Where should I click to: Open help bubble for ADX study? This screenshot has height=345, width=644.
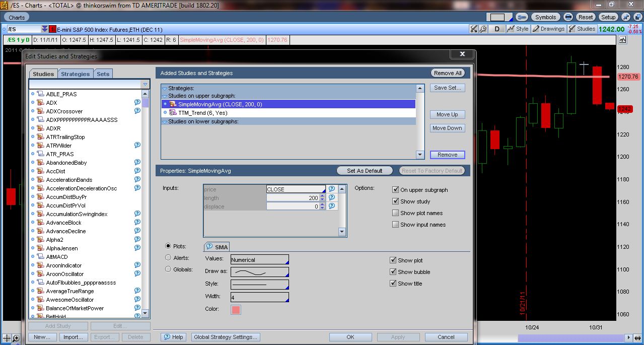137,102
